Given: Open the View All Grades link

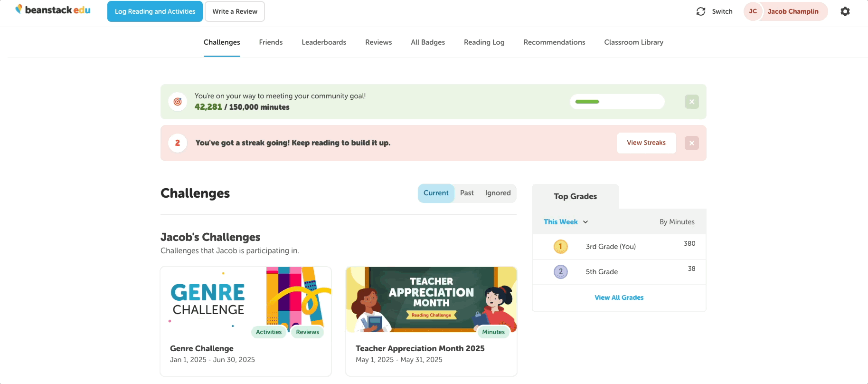Looking at the screenshot, I should coord(619,298).
